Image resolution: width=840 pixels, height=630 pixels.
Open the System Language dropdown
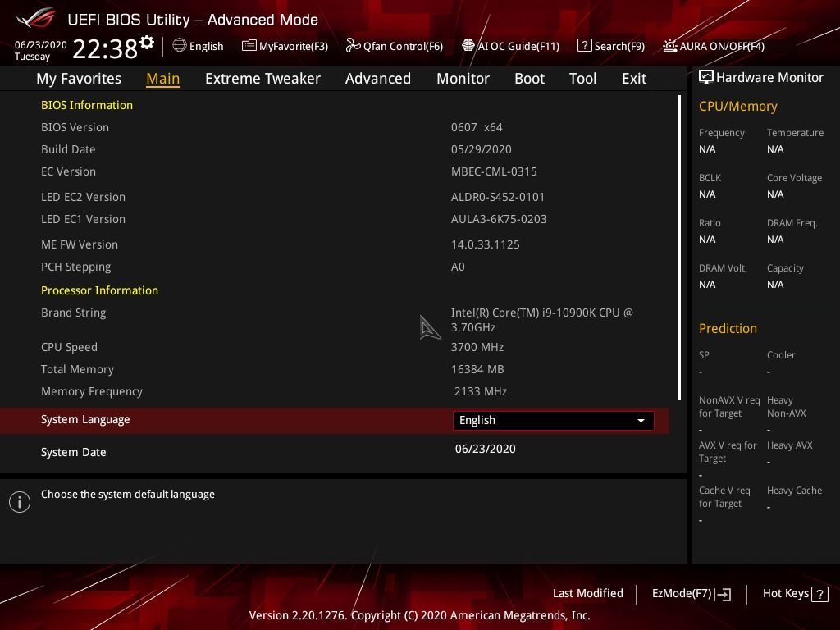point(553,421)
